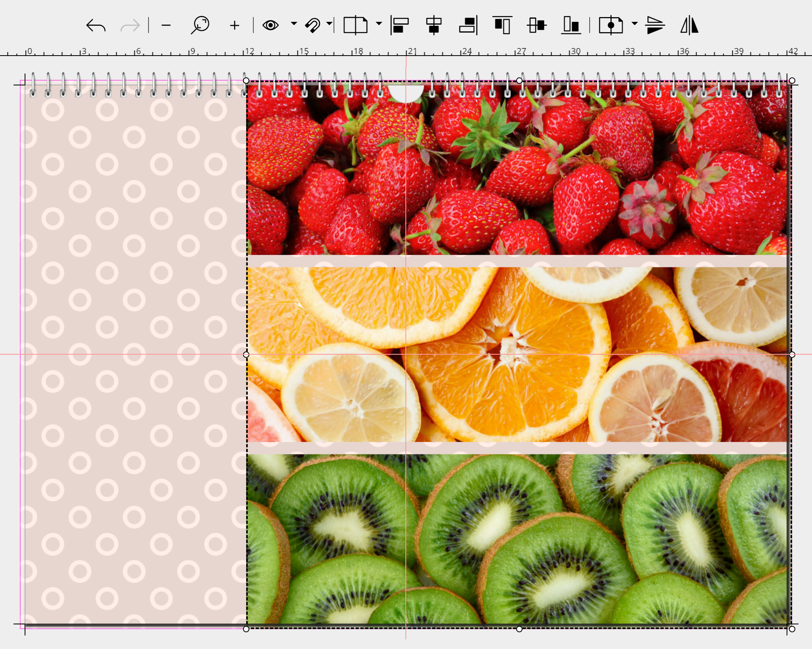Center selected objects horizontally
812x649 pixels.
[434, 25]
